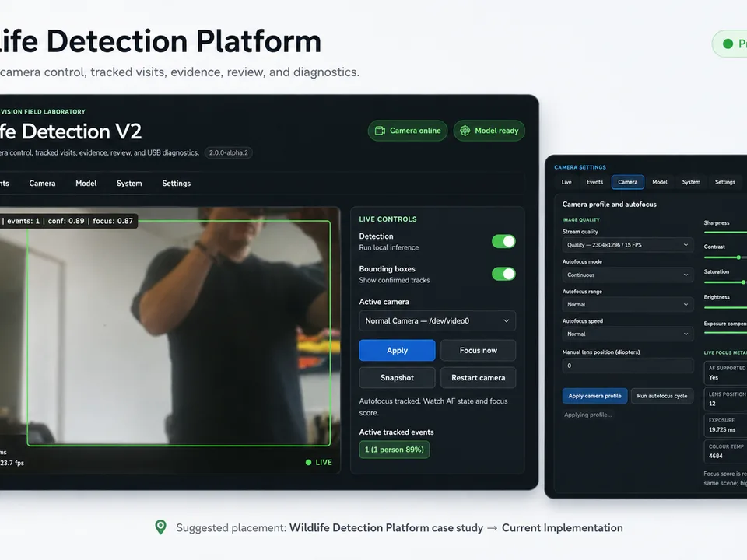Click the 'conf: 0.89' overlay text

click(65, 221)
